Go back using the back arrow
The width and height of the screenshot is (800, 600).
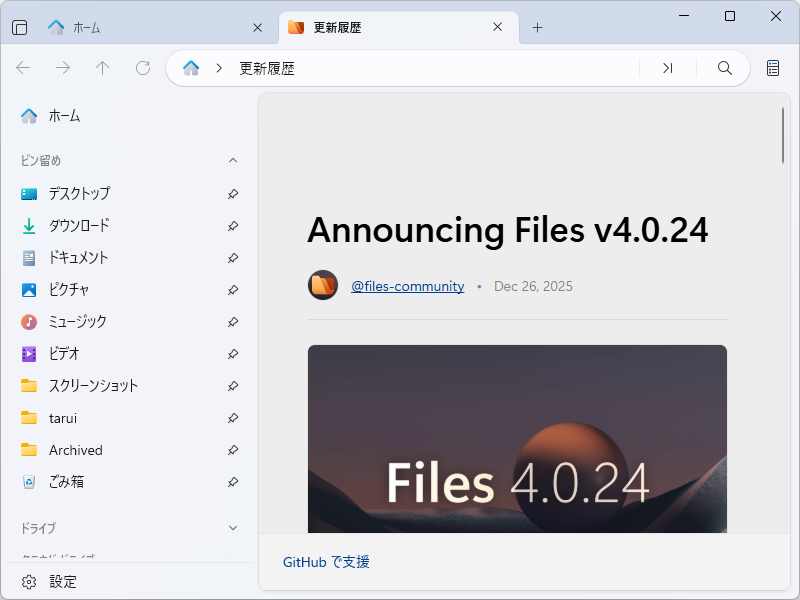[23, 68]
